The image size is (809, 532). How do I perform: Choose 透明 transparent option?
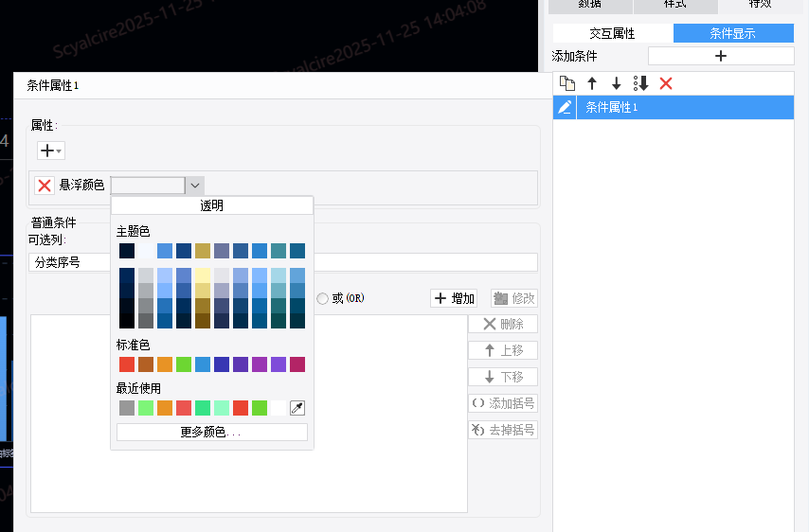pyautogui.click(x=212, y=205)
